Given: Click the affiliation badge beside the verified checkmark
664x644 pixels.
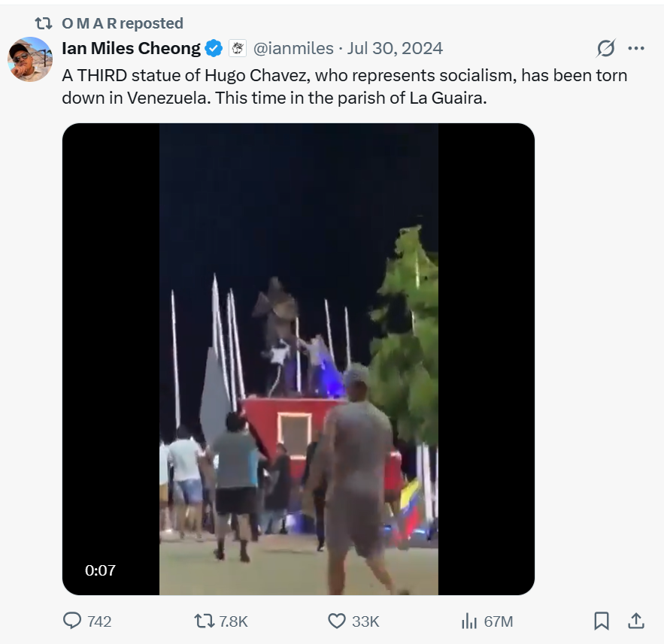Looking at the screenshot, I should [237, 49].
